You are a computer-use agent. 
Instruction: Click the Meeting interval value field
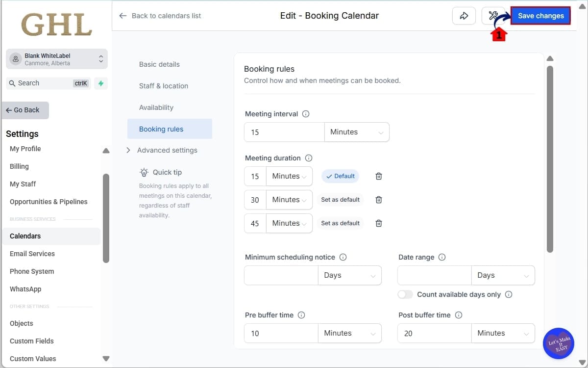[284, 132]
